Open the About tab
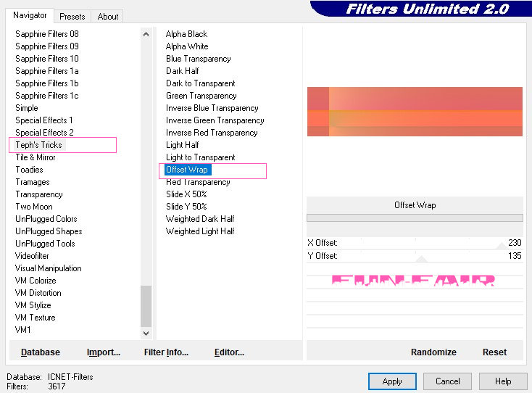 pyautogui.click(x=108, y=16)
